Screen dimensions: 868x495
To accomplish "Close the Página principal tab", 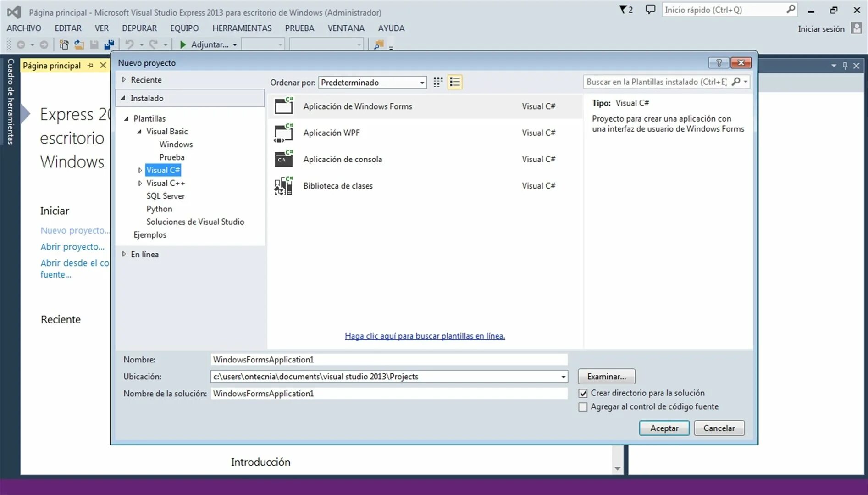I will [x=103, y=66].
